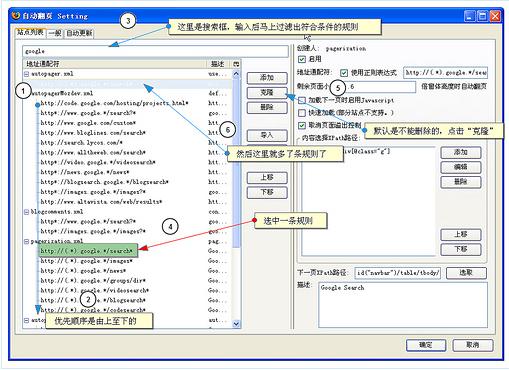The width and height of the screenshot is (509, 370).
Task: Click 添加 next to the rule list
Action: click(267, 78)
